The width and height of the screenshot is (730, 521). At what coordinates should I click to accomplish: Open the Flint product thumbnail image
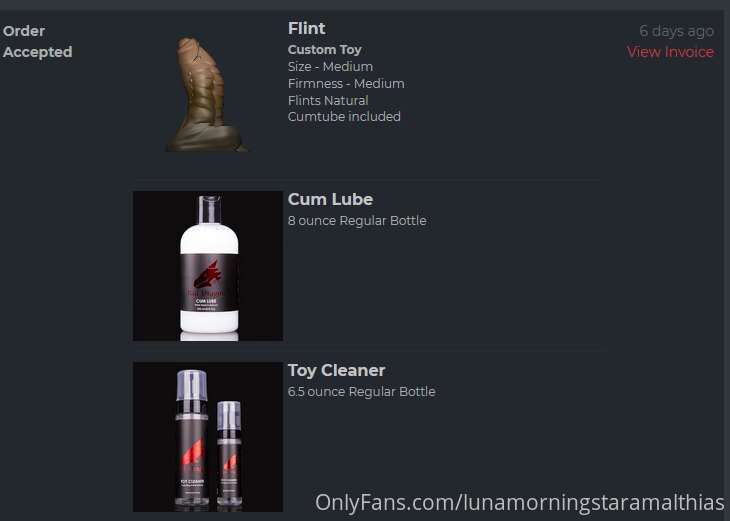point(207,95)
